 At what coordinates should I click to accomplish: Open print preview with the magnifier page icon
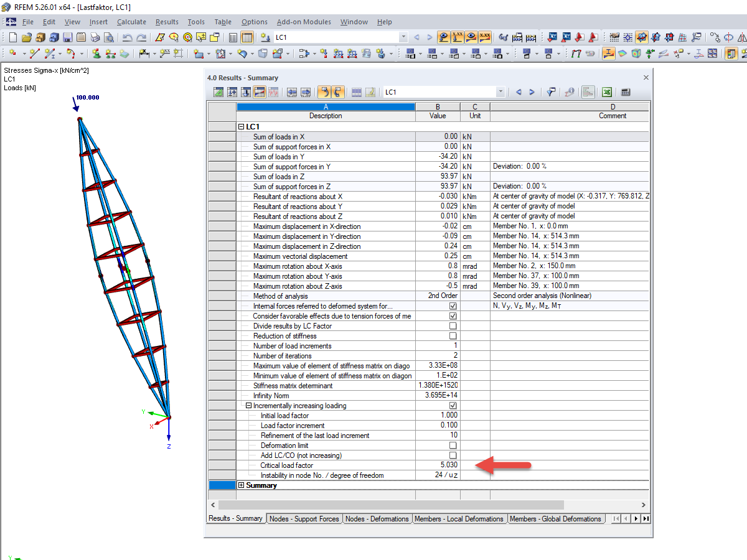[108, 37]
